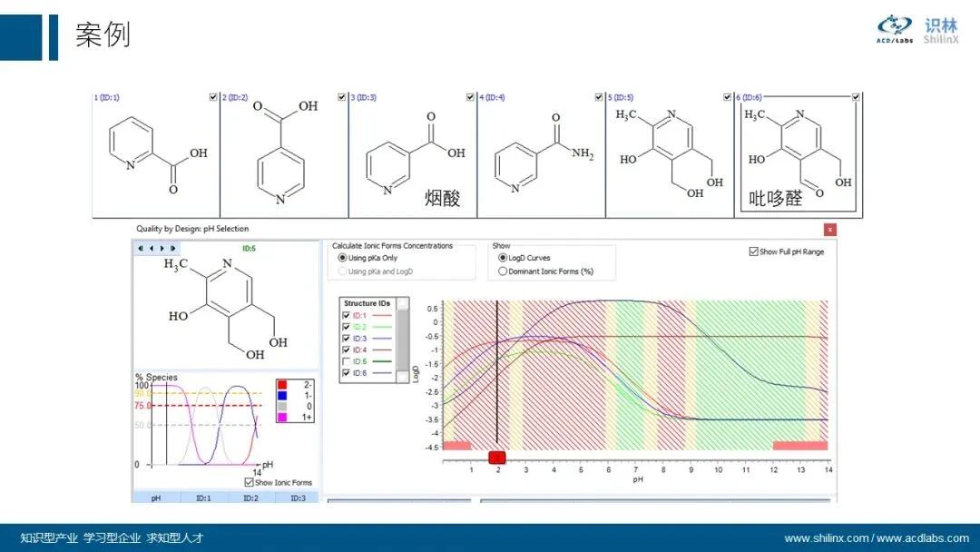
Task: Uncheck structure 6 (ID:6) checkbox
Action: [856, 97]
